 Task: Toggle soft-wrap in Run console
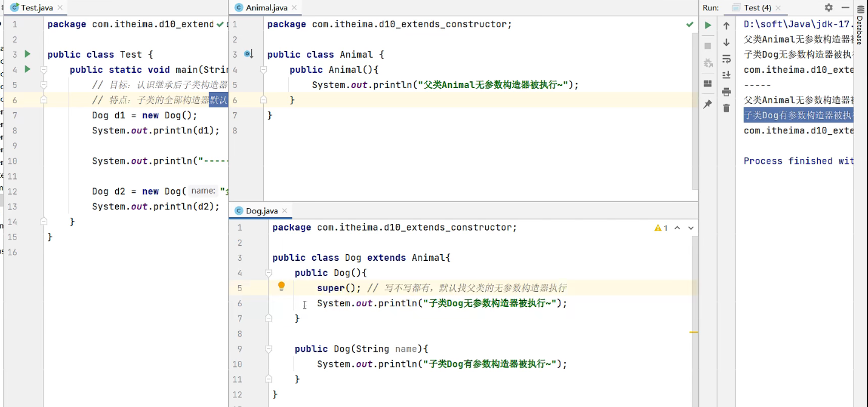726,59
